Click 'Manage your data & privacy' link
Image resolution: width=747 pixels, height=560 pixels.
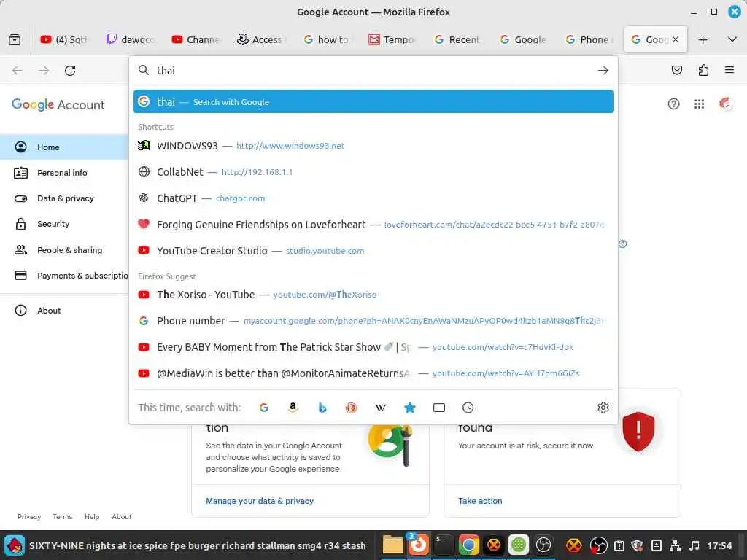(x=260, y=501)
